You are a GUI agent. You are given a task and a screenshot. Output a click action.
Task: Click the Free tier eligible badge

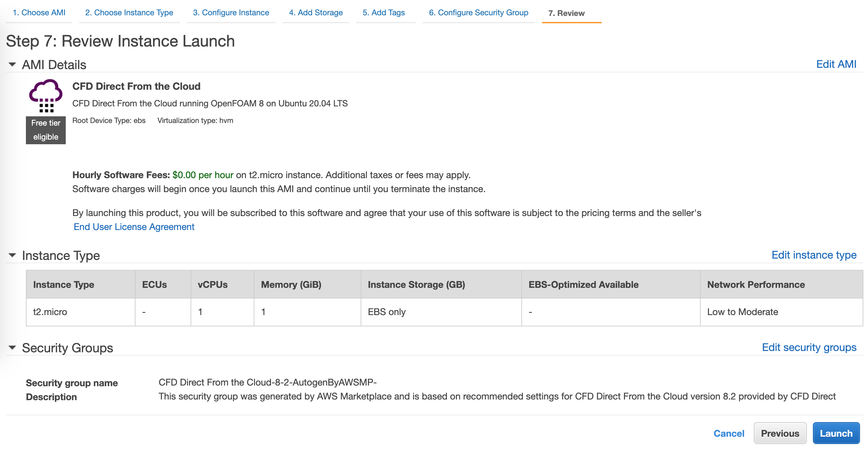click(45, 130)
